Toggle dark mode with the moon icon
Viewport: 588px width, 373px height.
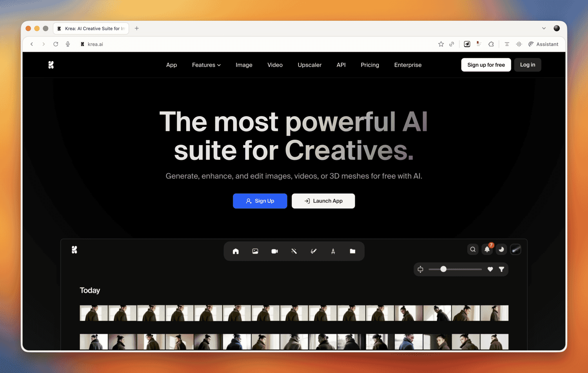coord(501,249)
